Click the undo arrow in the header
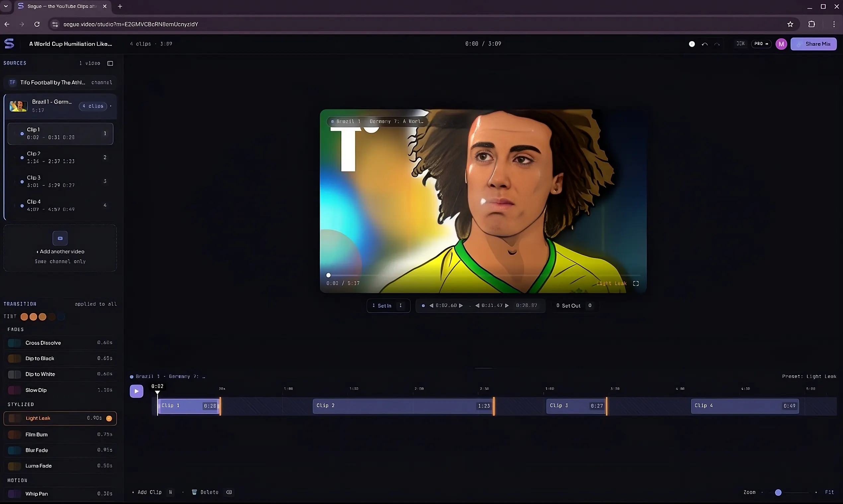The image size is (843, 504). click(705, 44)
